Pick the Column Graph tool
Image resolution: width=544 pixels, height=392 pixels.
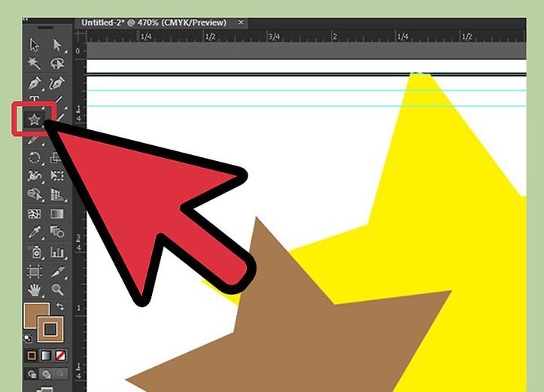(x=56, y=253)
